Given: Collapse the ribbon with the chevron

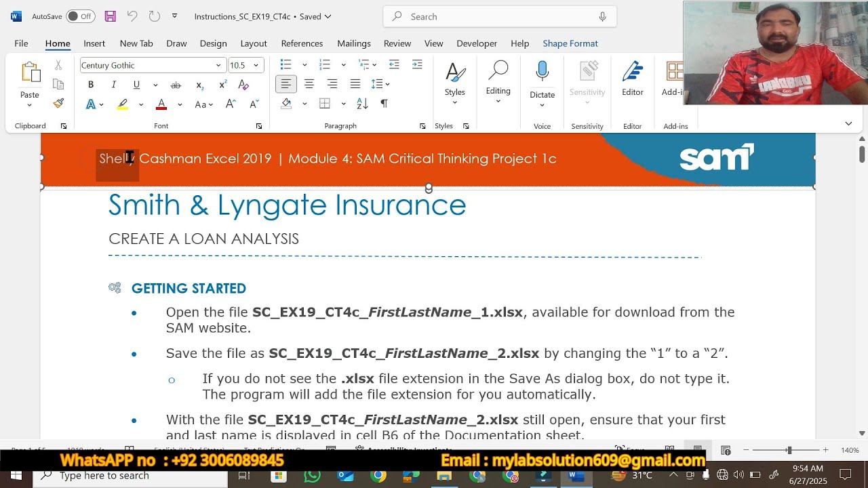Looking at the screenshot, I should tap(848, 123).
